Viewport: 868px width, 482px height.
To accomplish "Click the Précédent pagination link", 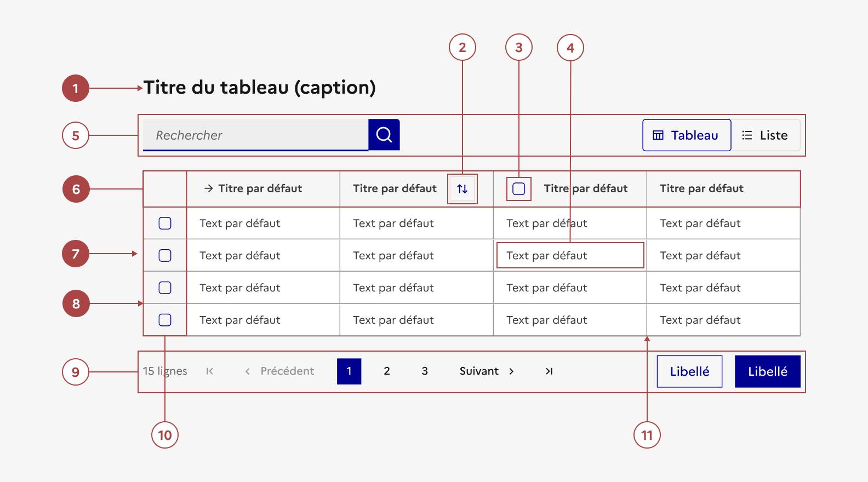I will pyautogui.click(x=280, y=371).
